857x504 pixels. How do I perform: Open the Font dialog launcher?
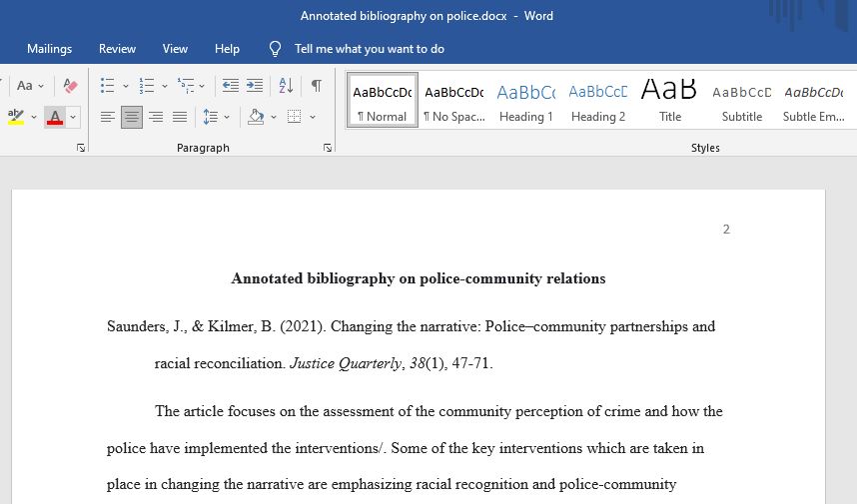[x=81, y=148]
